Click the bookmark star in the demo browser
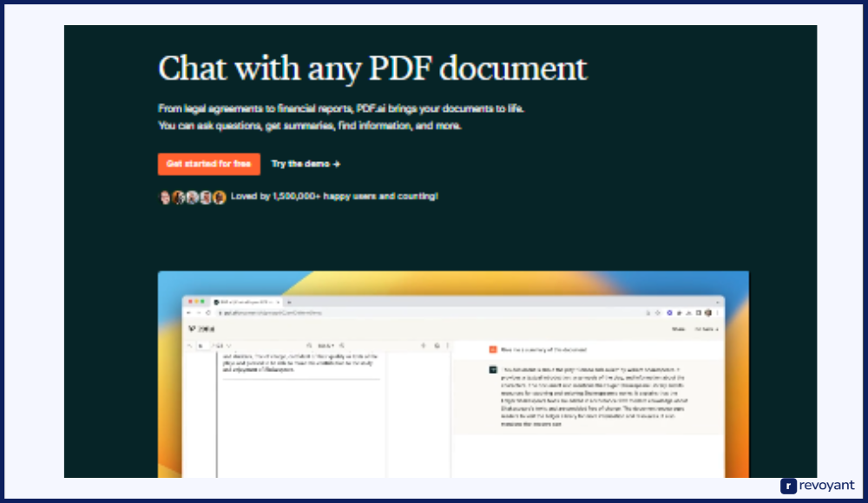The width and height of the screenshot is (868, 503). (x=658, y=313)
